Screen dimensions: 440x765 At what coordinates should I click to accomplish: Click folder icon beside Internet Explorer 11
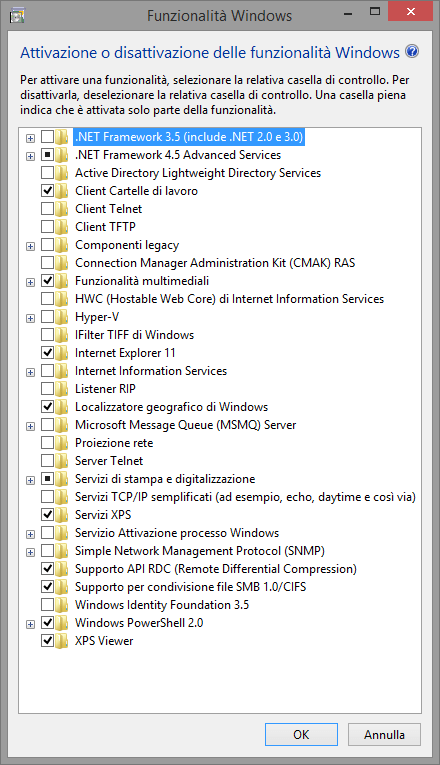point(61,353)
